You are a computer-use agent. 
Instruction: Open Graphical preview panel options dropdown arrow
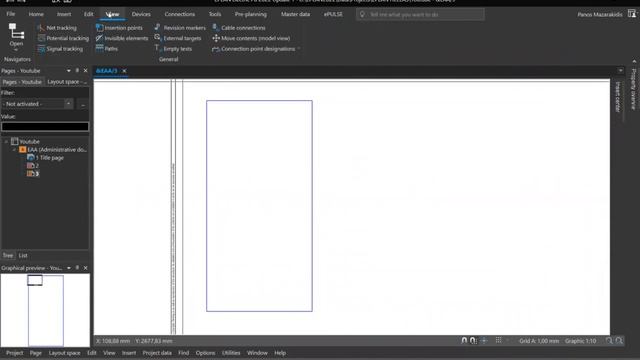[69, 268]
